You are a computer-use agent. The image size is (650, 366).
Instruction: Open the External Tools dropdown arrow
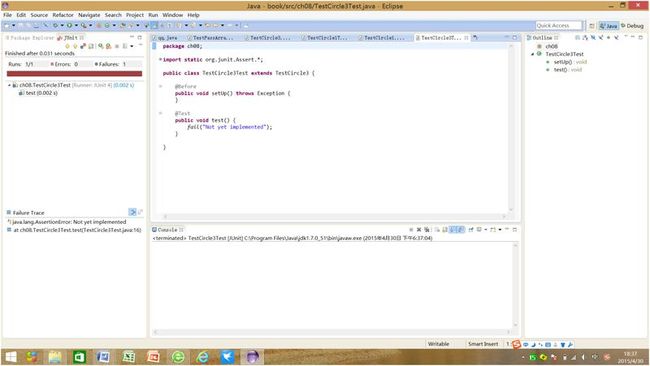[91, 26]
